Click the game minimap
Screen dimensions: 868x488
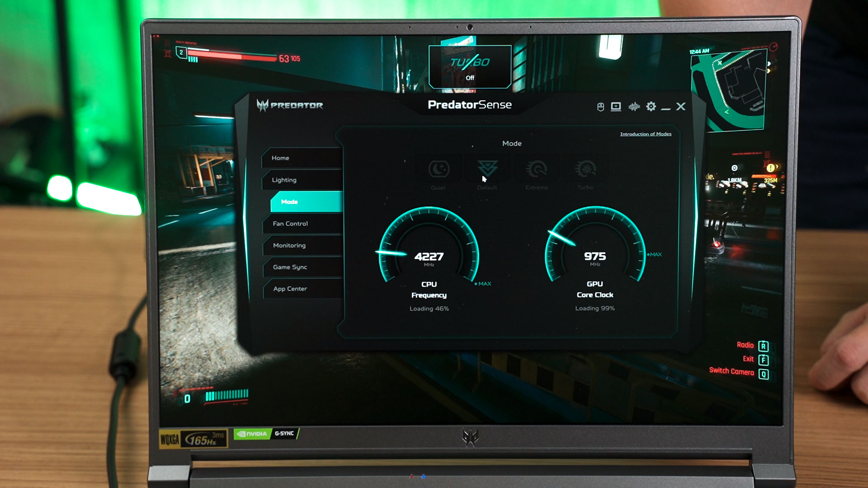tap(728, 91)
